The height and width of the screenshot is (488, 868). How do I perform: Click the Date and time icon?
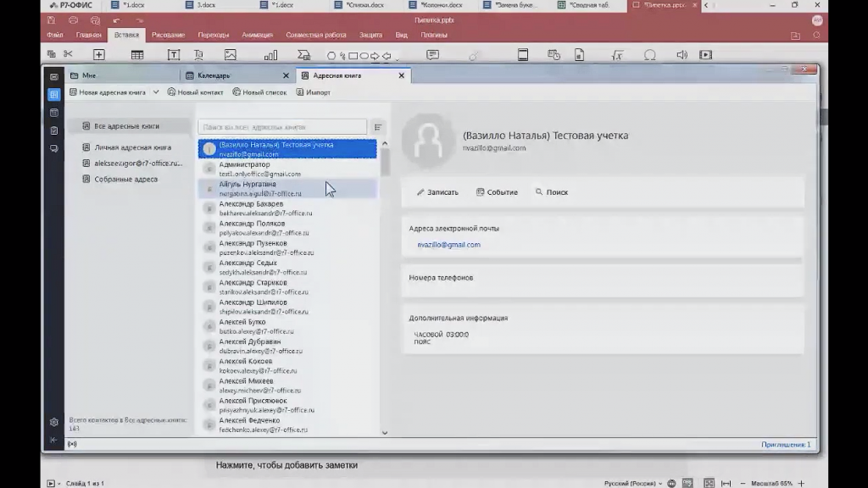pyautogui.click(x=554, y=55)
